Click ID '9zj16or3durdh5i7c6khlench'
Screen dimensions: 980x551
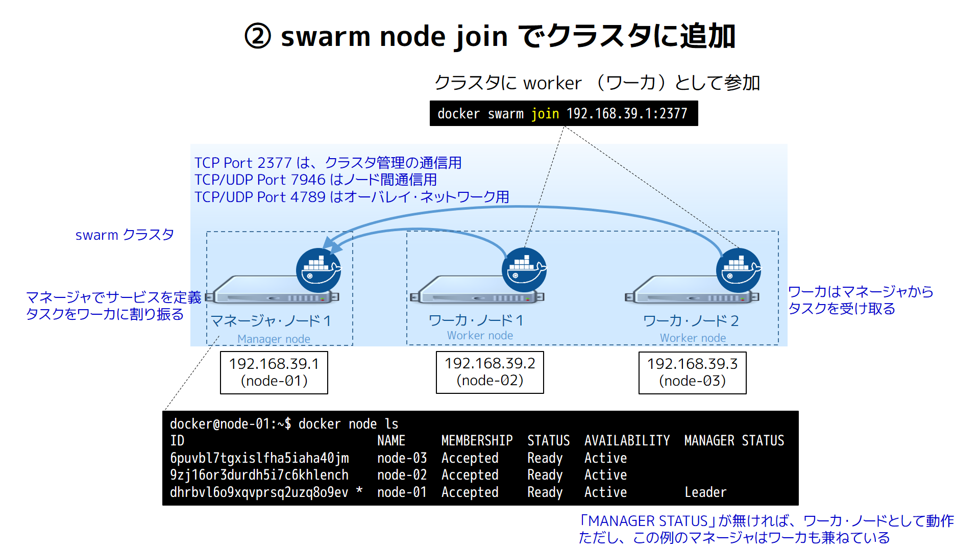(x=259, y=475)
